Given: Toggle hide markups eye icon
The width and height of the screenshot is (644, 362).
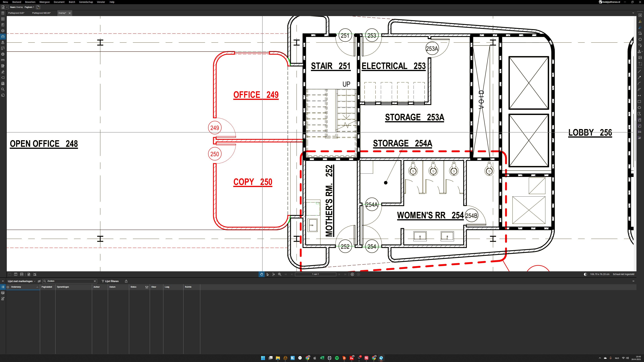Looking at the screenshot, I should (39, 281).
